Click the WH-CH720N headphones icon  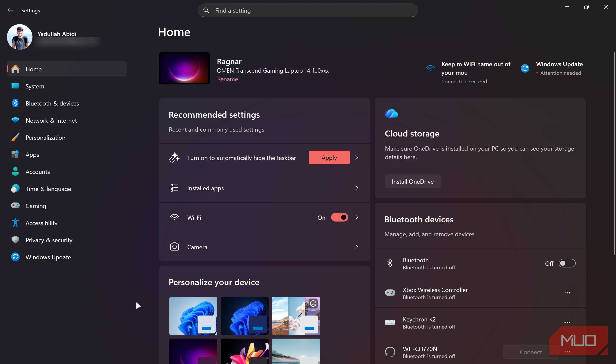coord(390,352)
